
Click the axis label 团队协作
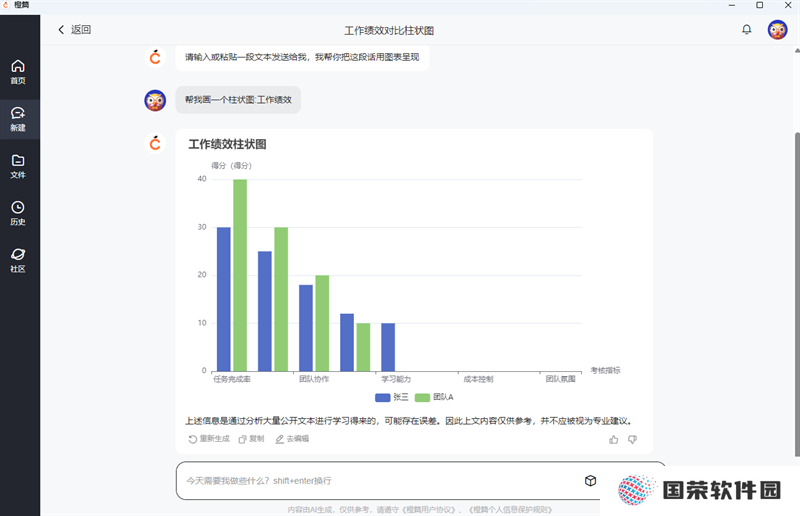point(314,379)
